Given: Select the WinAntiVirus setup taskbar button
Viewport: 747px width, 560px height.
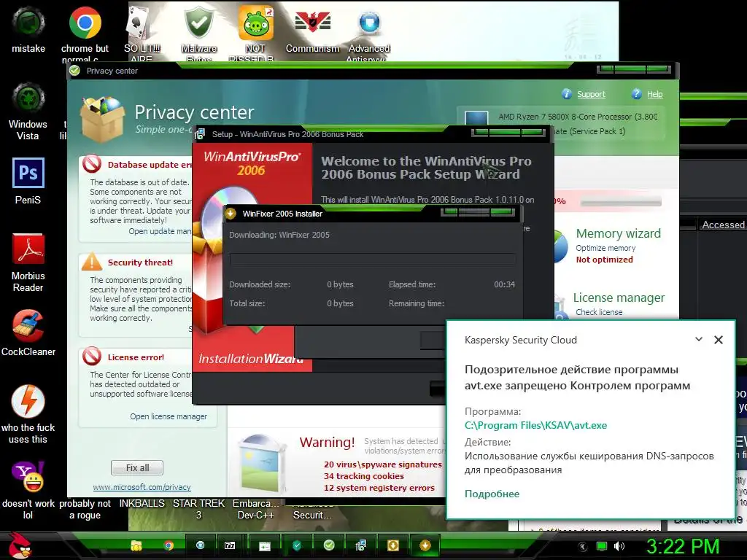Looking at the screenshot, I should click(360, 545).
